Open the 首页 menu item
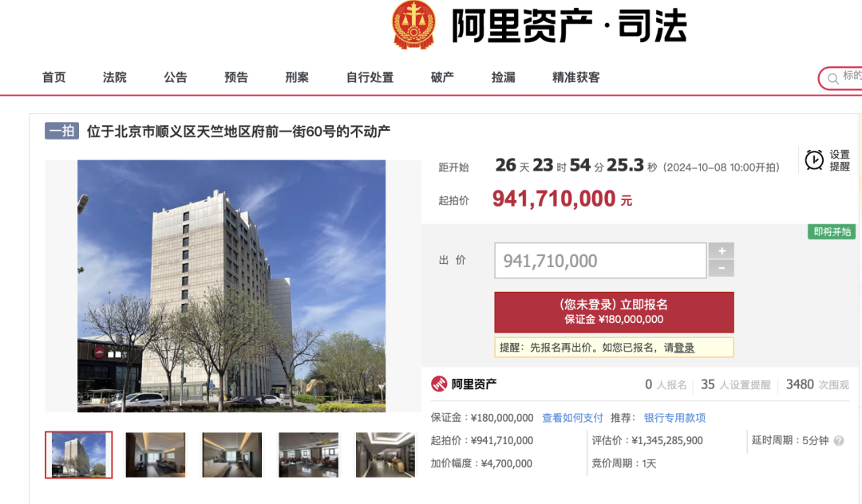 point(54,77)
